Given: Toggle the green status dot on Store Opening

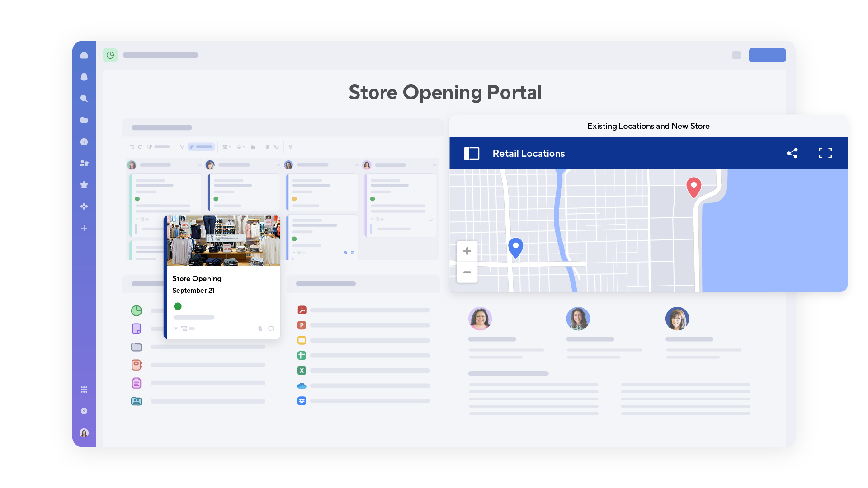Looking at the screenshot, I should point(178,306).
